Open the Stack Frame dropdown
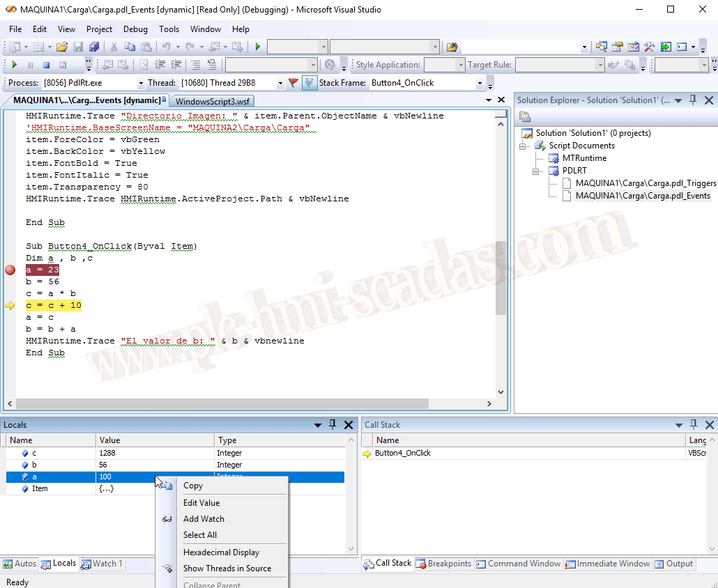The height and width of the screenshot is (588, 718). [480, 83]
